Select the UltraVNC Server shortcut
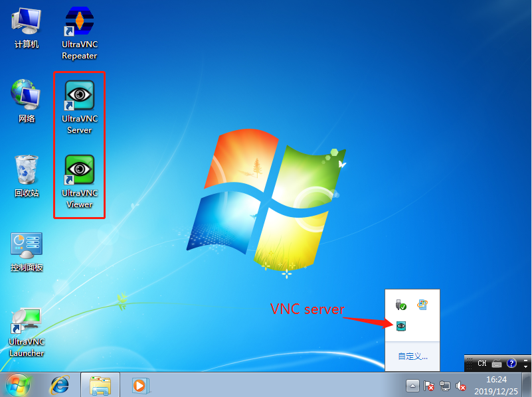Image resolution: width=532 pixels, height=397 pixels. (x=80, y=108)
